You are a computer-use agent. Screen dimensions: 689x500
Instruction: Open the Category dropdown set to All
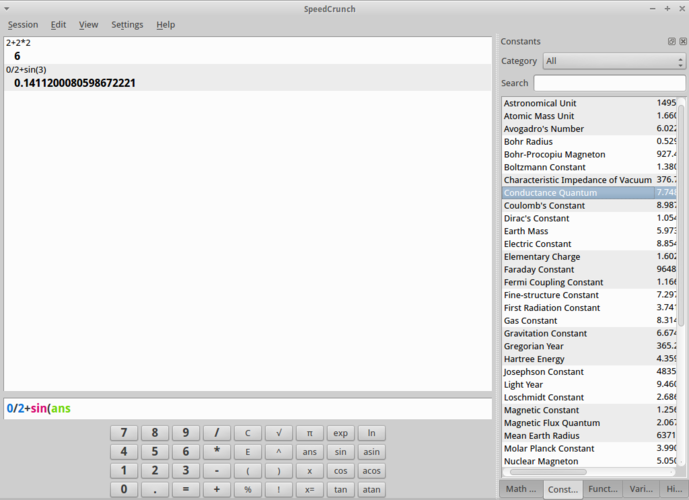(614, 61)
